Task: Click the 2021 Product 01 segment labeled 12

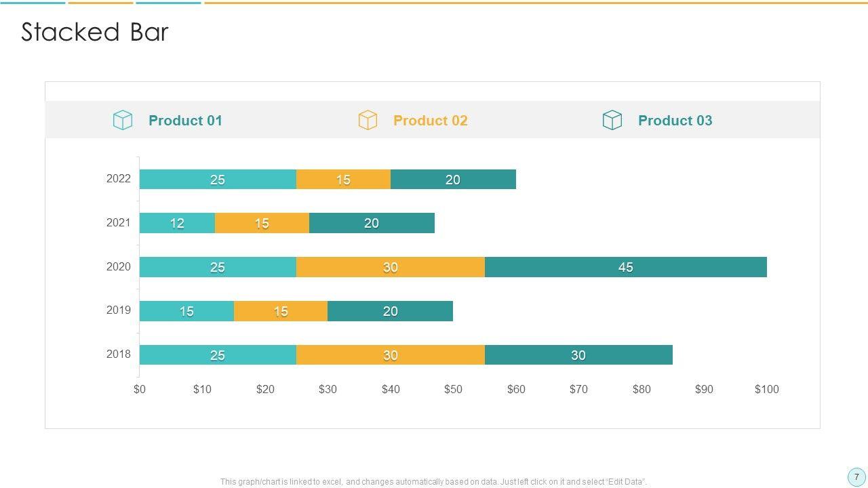Action: point(177,223)
